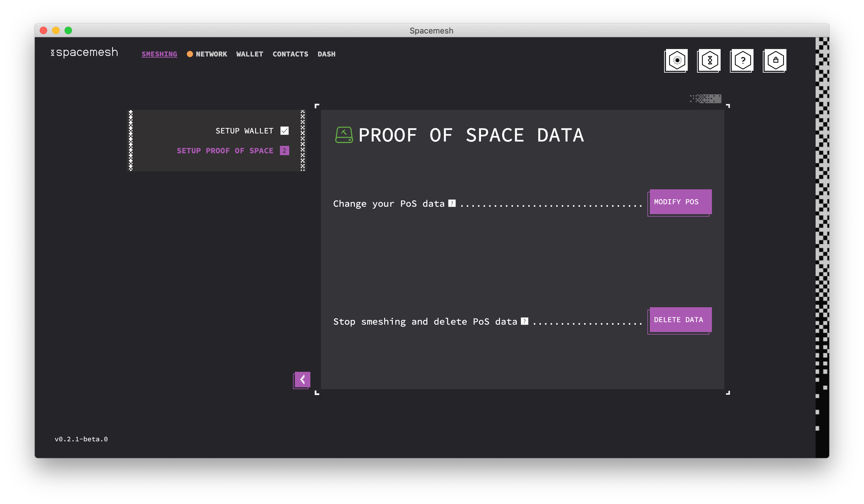Go to the Wallet tab
This screenshot has width=864, height=504.
click(x=250, y=54)
